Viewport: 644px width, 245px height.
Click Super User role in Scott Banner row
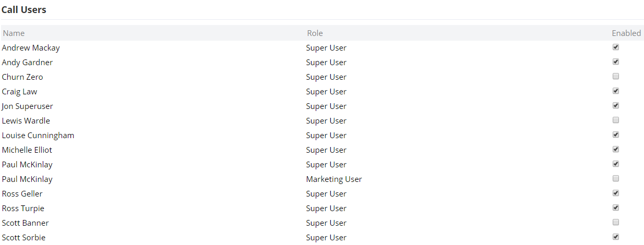pos(326,223)
